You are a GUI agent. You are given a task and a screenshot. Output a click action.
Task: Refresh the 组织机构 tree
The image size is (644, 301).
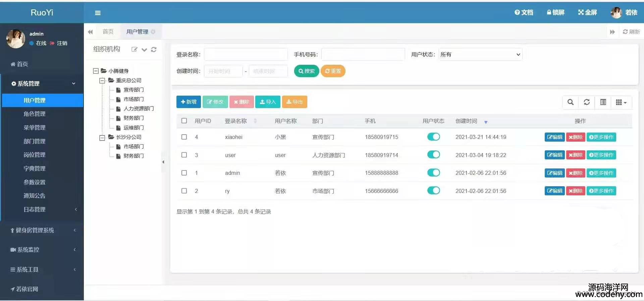point(154,50)
